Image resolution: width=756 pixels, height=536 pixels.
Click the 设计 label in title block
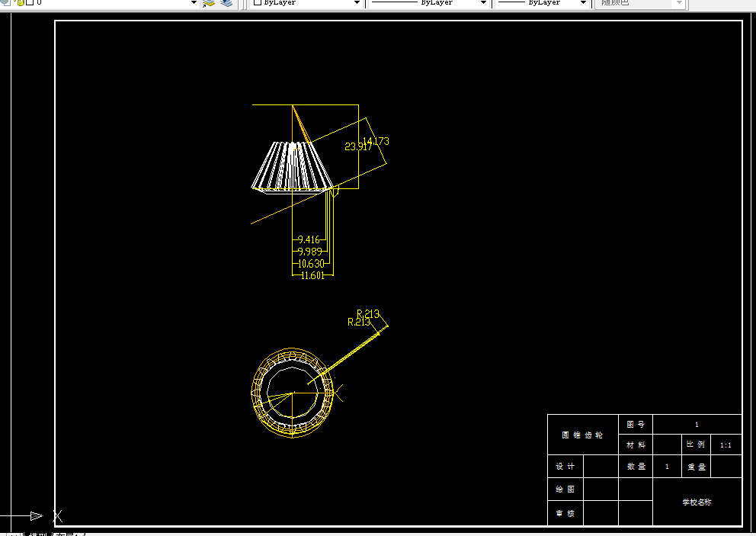pyautogui.click(x=565, y=467)
